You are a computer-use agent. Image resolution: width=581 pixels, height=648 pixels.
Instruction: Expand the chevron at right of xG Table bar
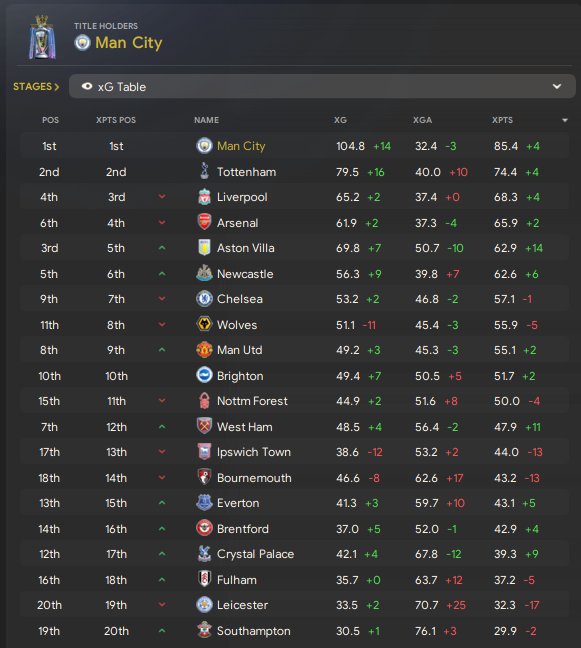tap(557, 86)
